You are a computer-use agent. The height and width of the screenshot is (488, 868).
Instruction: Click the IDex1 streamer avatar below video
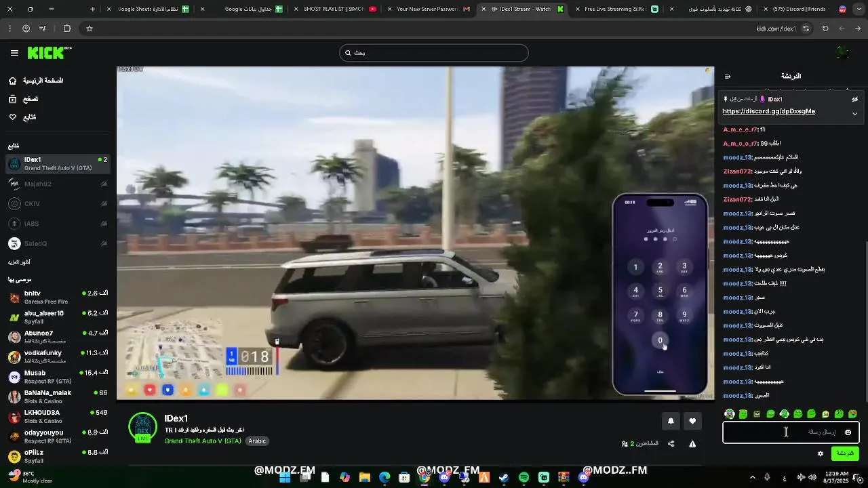[x=143, y=427]
